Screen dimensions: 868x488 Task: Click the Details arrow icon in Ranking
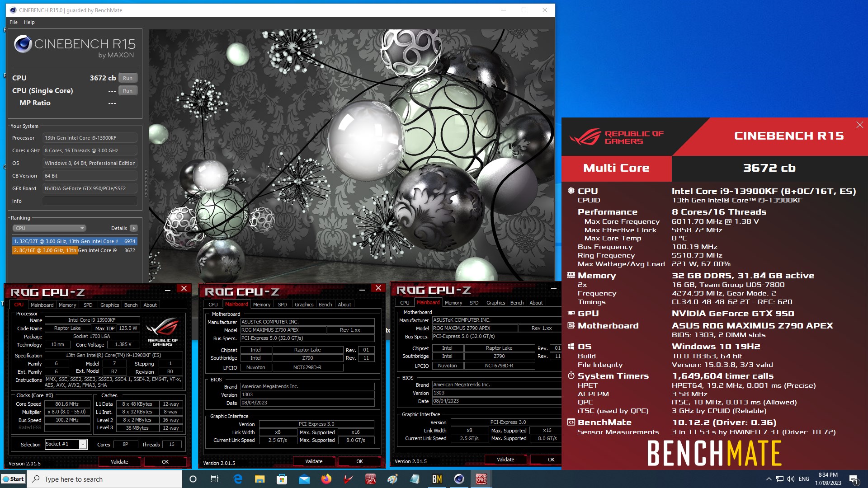coord(134,228)
